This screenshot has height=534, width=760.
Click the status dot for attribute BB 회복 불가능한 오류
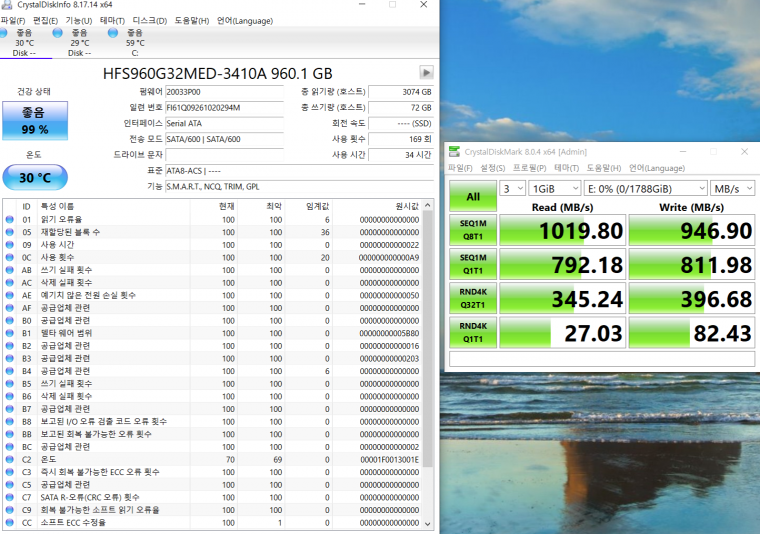pyautogui.click(x=10, y=434)
